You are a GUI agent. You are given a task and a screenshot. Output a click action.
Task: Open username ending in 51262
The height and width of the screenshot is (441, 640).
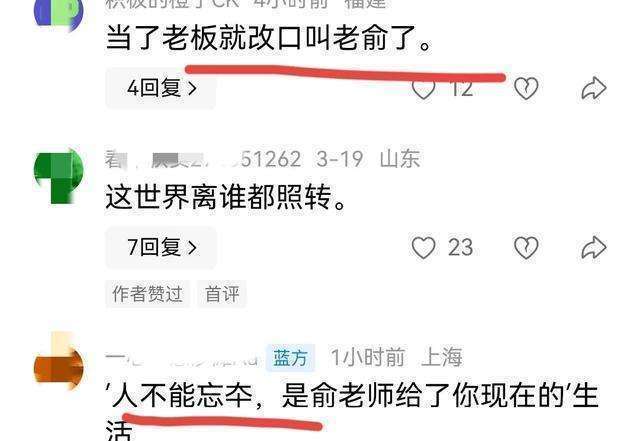(203, 158)
